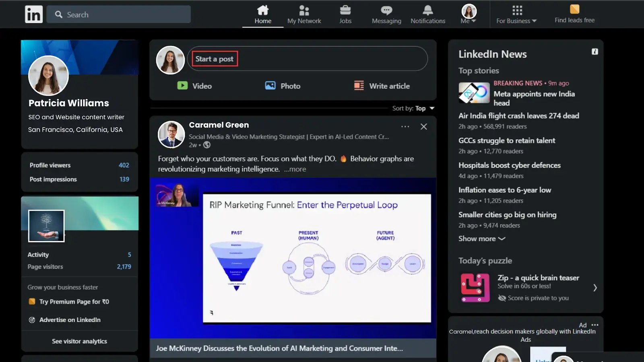The width and height of the screenshot is (644, 362).
Task: Open Caramel Green post options menu
Action: [x=405, y=127]
